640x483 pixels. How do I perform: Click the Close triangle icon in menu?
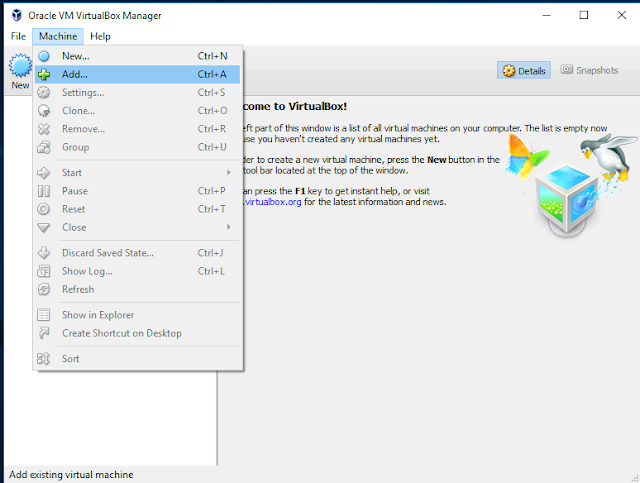point(44,227)
